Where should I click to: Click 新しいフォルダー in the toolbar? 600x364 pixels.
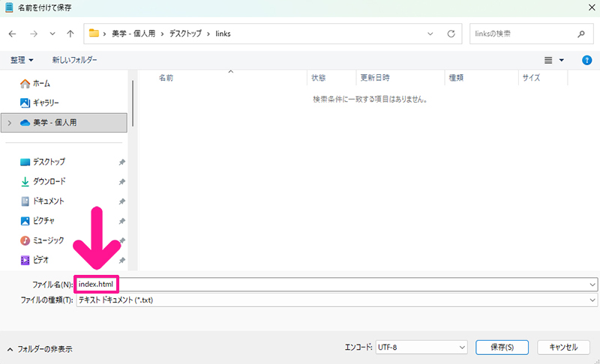pos(74,59)
